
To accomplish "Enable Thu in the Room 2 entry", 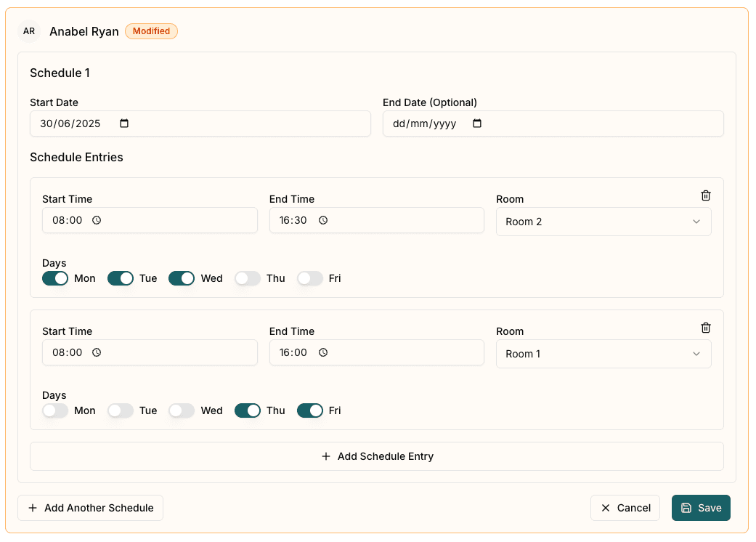I will [x=247, y=278].
